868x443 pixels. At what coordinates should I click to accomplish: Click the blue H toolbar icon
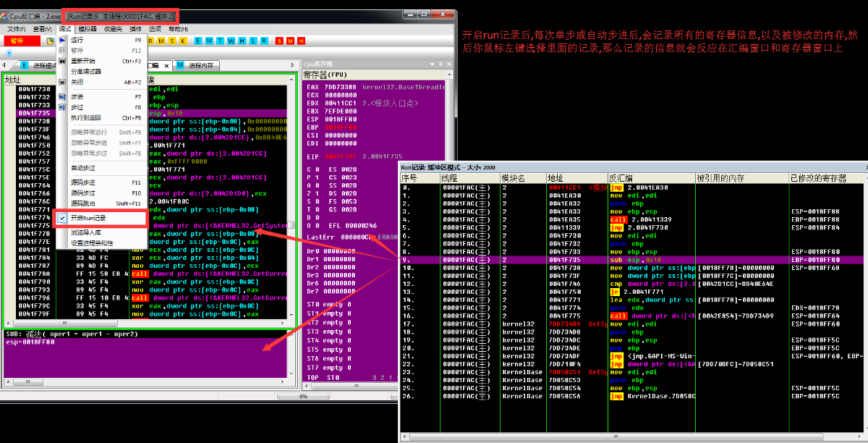(242, 41)
